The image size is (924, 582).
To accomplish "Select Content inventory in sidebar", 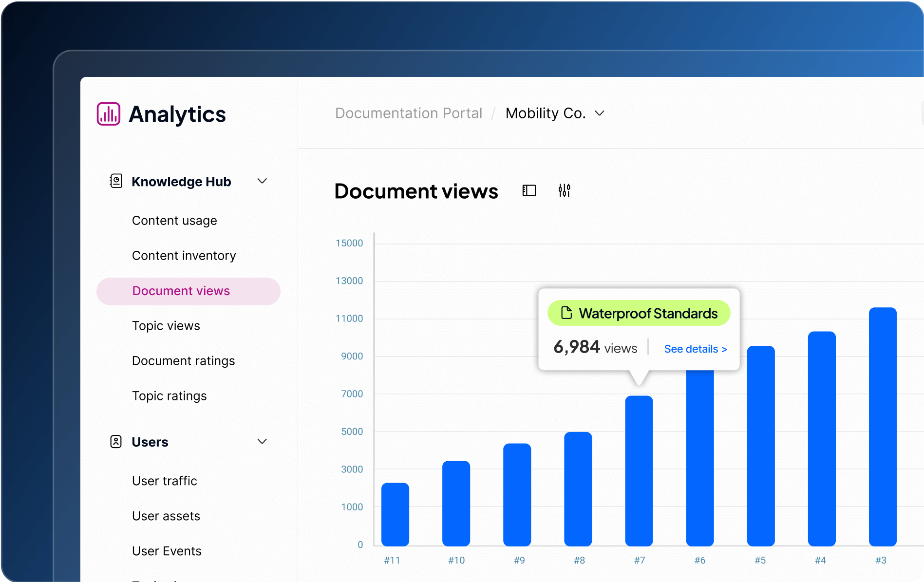I will [184, 256].
